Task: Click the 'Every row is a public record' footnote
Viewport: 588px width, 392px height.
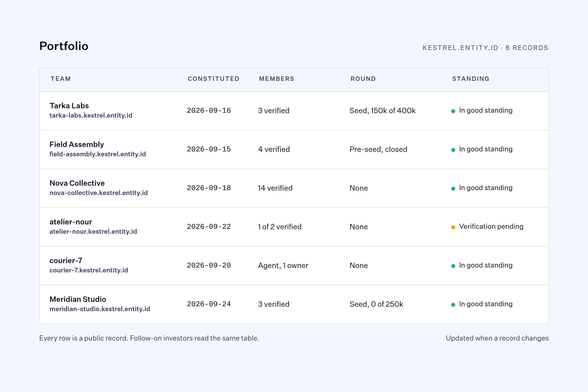Action: tap(149, 338)
